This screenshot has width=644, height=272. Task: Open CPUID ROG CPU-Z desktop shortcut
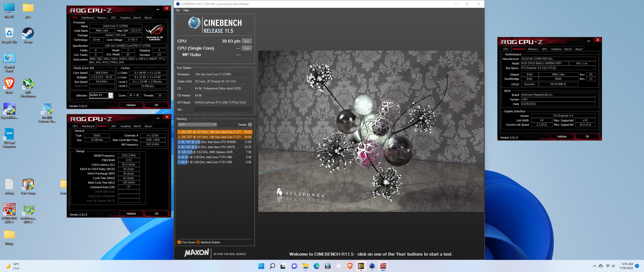(9, 214)
